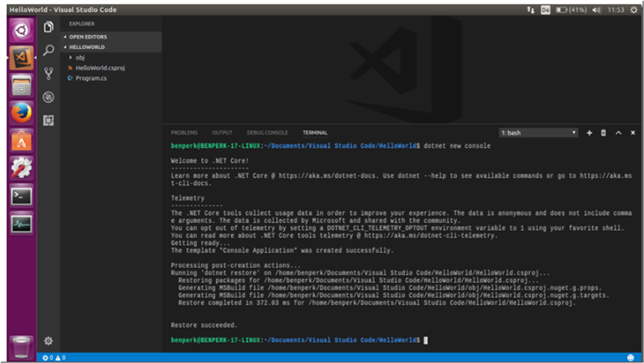Click the feedback smiley in status bar
644x363 pixels.
click(630, 357)
